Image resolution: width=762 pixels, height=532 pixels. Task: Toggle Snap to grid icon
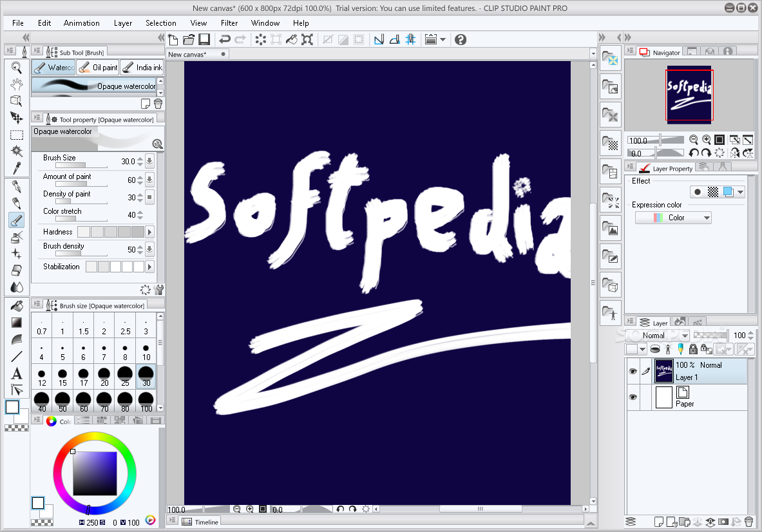tap(410, 39)
